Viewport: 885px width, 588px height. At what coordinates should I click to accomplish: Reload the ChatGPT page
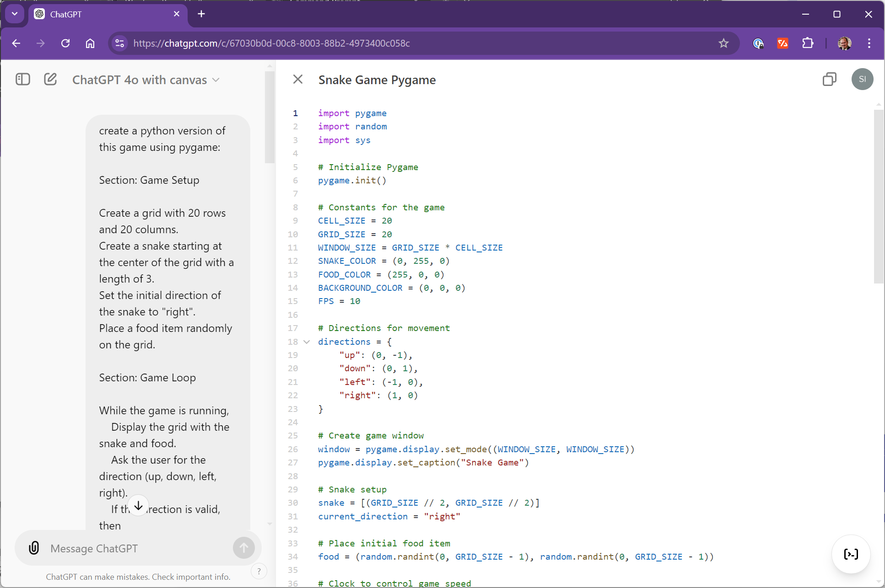65,43
